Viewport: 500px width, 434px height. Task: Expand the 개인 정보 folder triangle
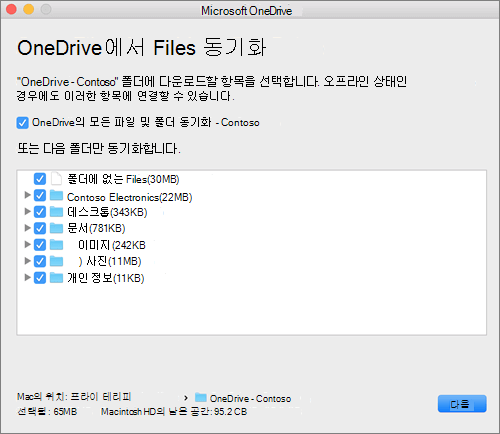(x=28, y=277)
